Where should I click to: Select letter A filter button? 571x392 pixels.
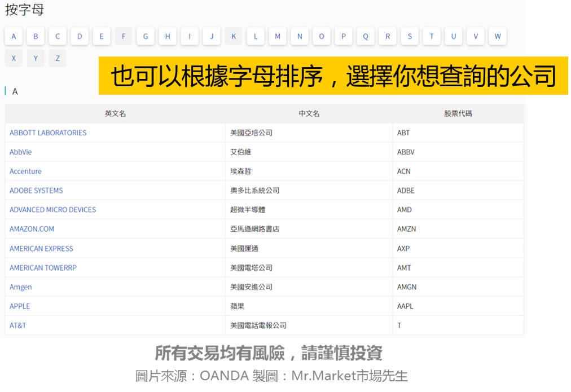(14, 36)
